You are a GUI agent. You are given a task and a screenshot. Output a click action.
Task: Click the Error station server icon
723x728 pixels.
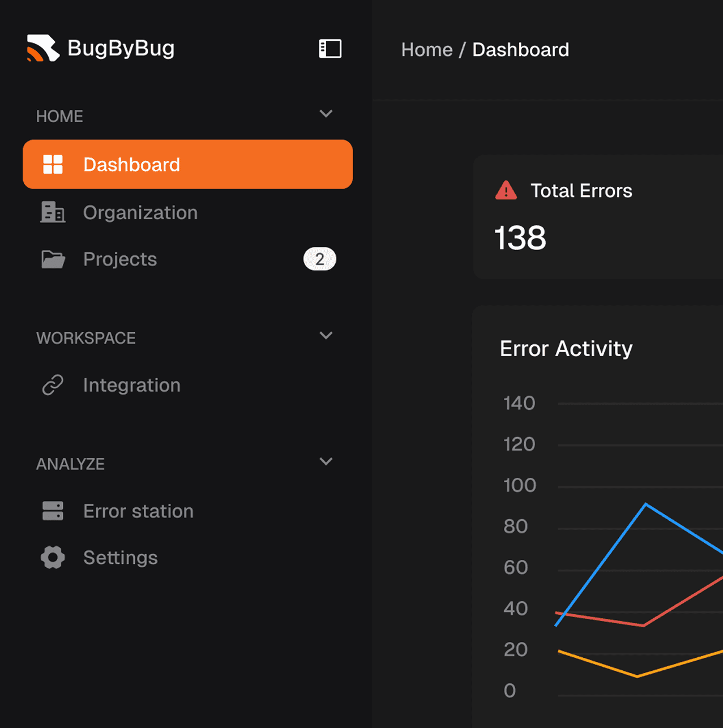click(53, 511)
